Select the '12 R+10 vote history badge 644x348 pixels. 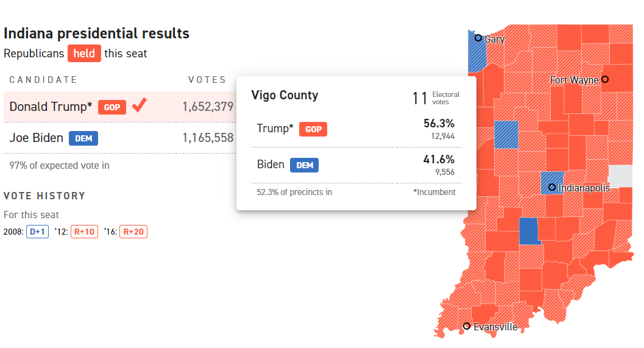tap(84, 232)
